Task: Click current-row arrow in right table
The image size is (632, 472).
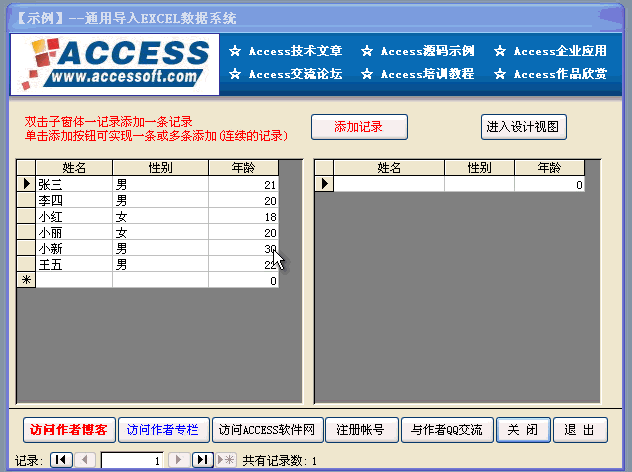Action: click(x=324, y=184)
